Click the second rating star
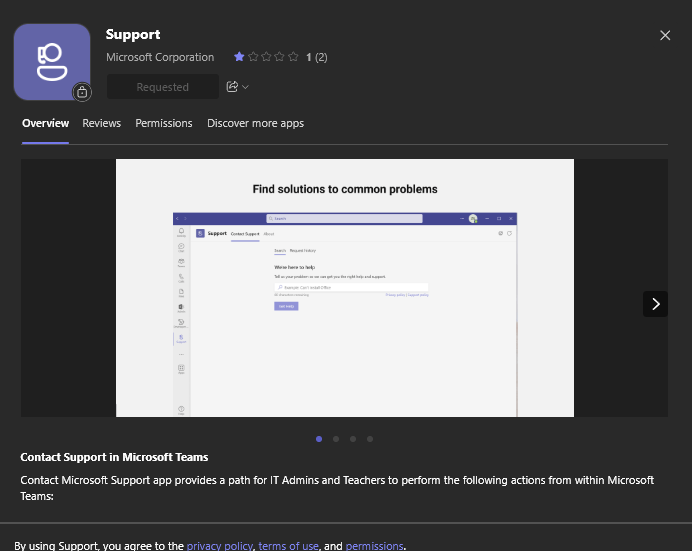This screenshot has width=692, height=551. click(253, 56)
